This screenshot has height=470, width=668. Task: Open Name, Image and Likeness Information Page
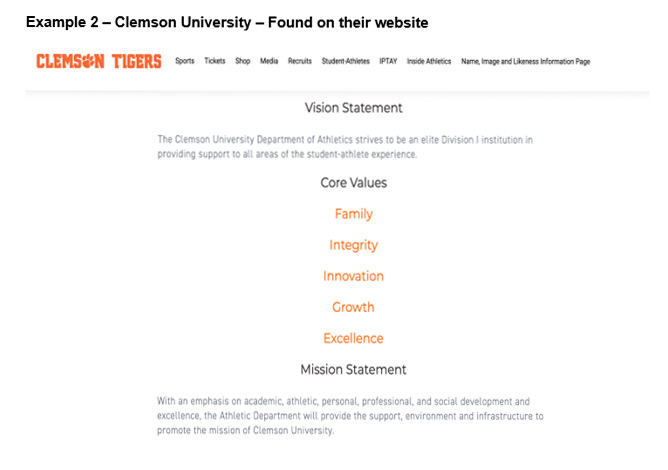click(526, 61)
